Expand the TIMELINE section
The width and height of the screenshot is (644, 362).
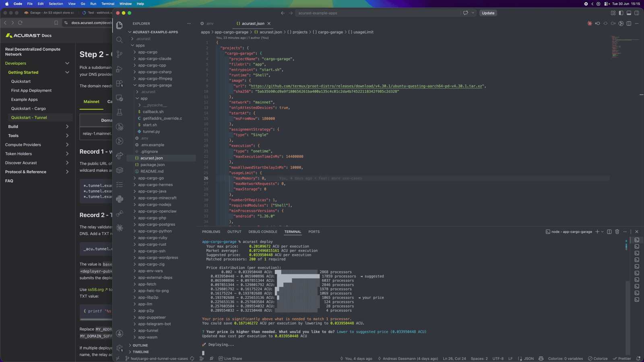coord(140,352)
